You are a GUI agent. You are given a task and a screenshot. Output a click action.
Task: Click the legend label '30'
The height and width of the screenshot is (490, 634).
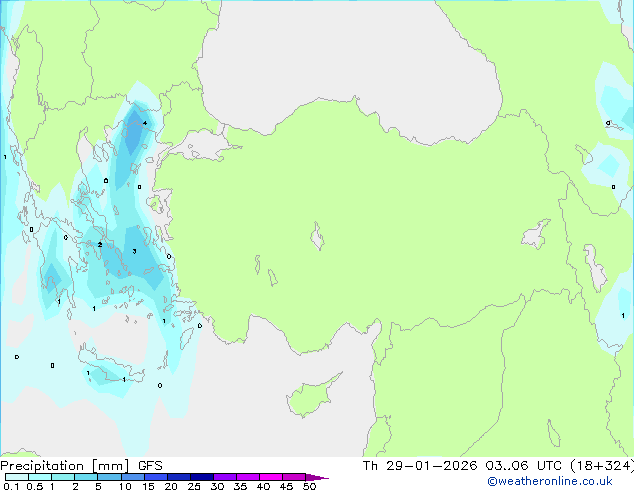pyautogui.click(x=217, y=486)
